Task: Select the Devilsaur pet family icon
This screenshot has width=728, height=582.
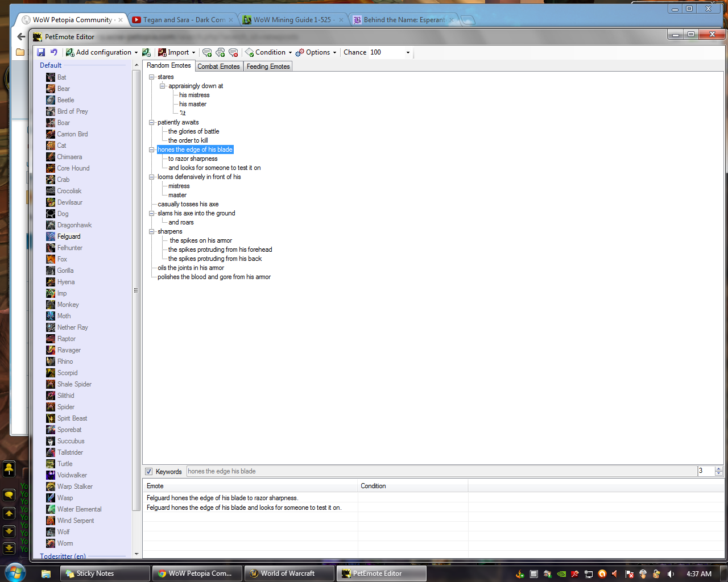Action: [x=51, y=202]
